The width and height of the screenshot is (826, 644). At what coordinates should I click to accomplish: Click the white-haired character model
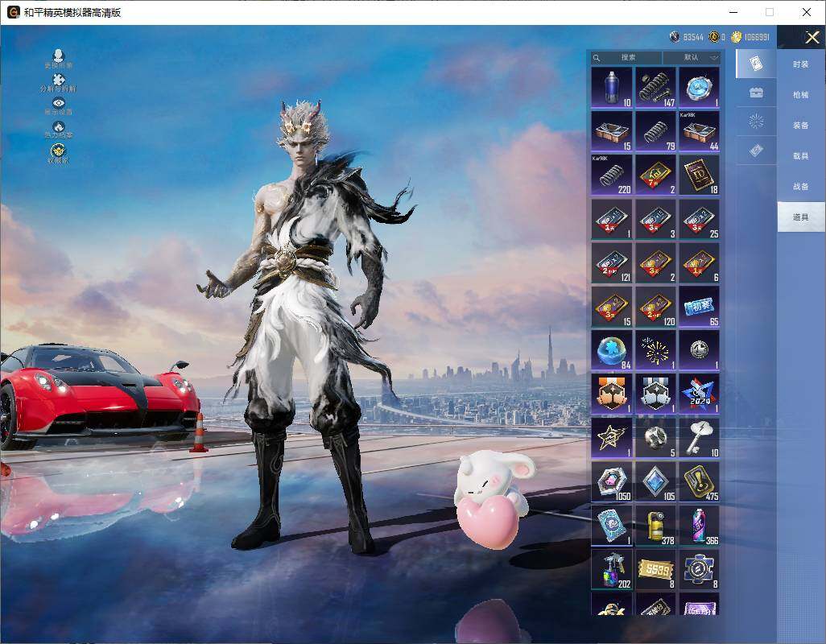[307, 327]
